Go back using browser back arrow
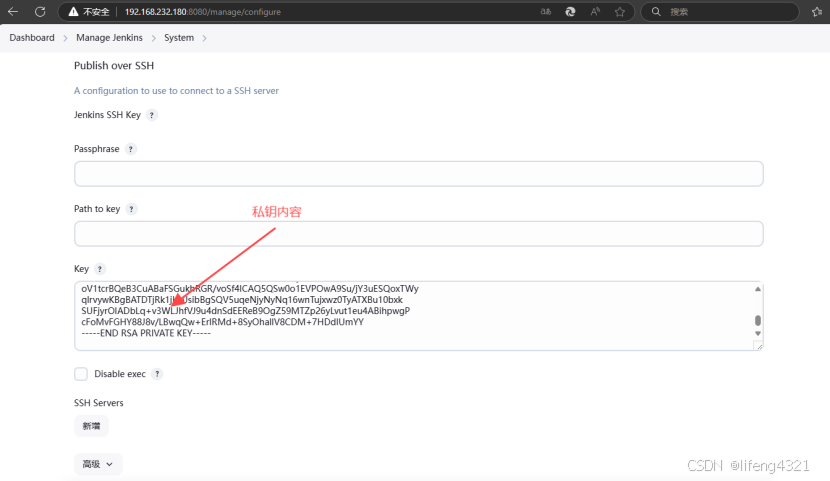Viewport: 830px width, 481px height. (x=13, y=11)
